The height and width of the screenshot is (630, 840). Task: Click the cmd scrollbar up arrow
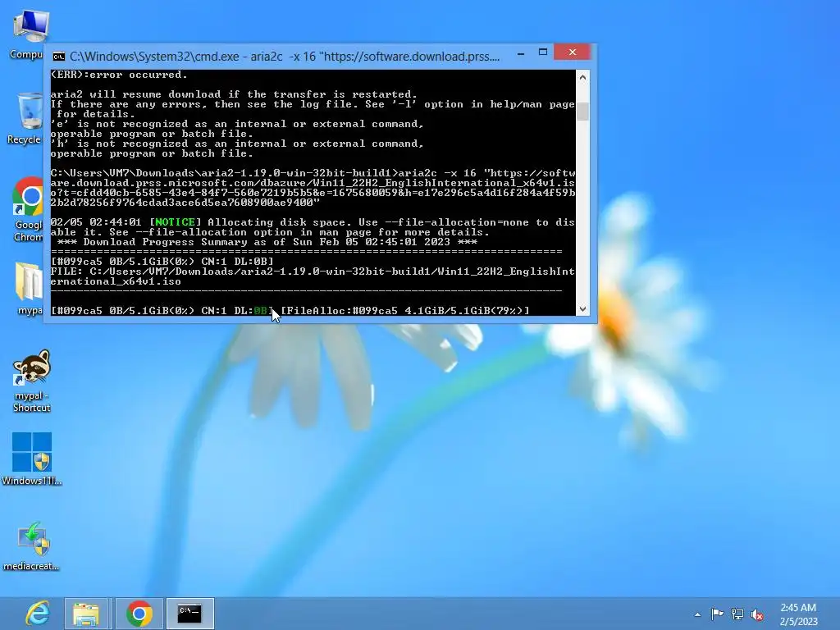tap(583, 77)
